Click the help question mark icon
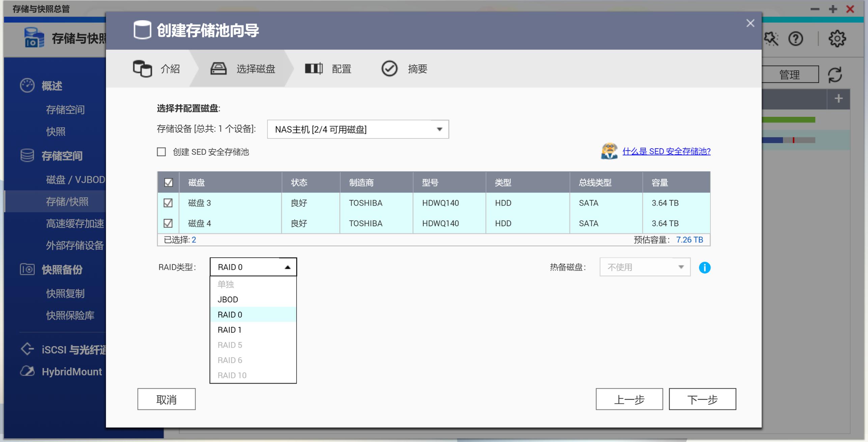Image resolution: width=868 pixels, height=442 pixels. (796, 38)
